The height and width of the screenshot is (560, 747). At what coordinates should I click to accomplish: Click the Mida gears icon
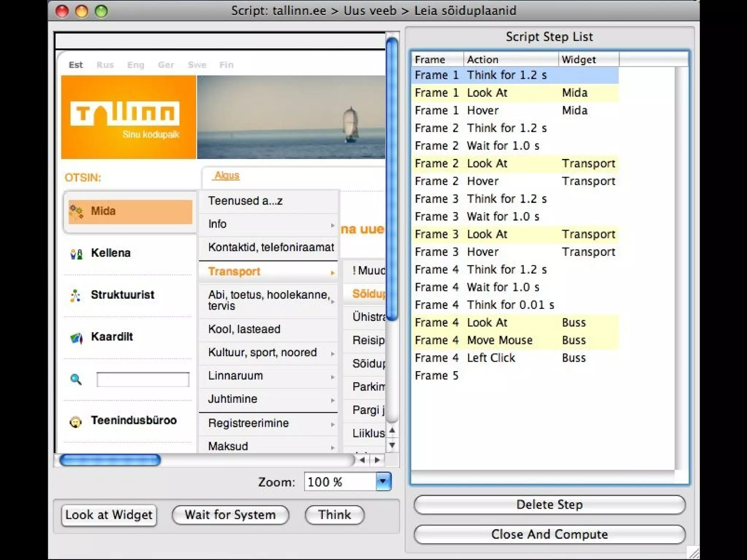76,211
